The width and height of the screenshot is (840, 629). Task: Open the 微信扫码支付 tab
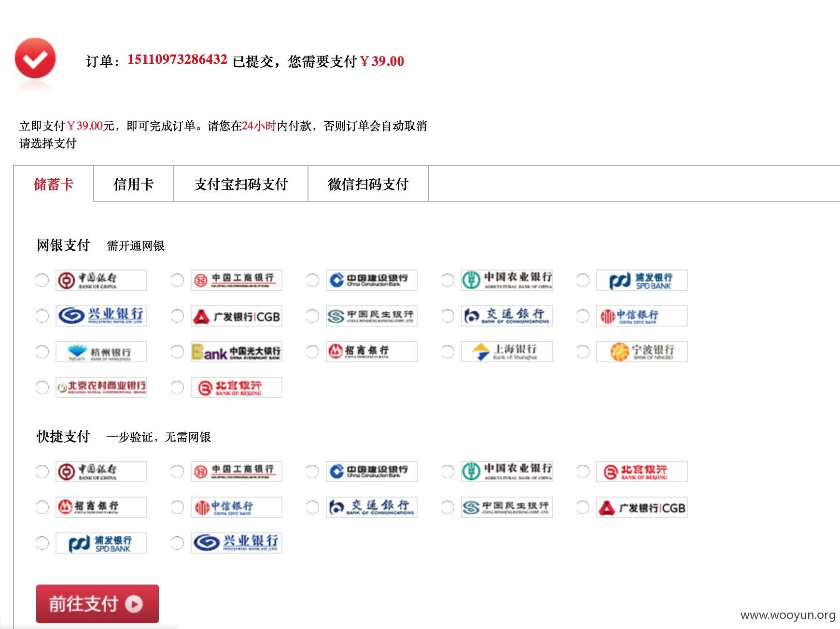[368, 184]
